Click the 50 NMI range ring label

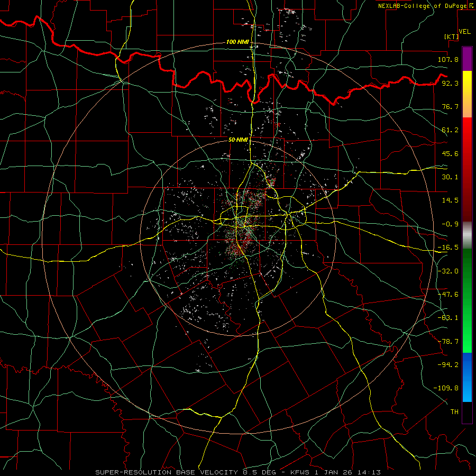point(238,140)
